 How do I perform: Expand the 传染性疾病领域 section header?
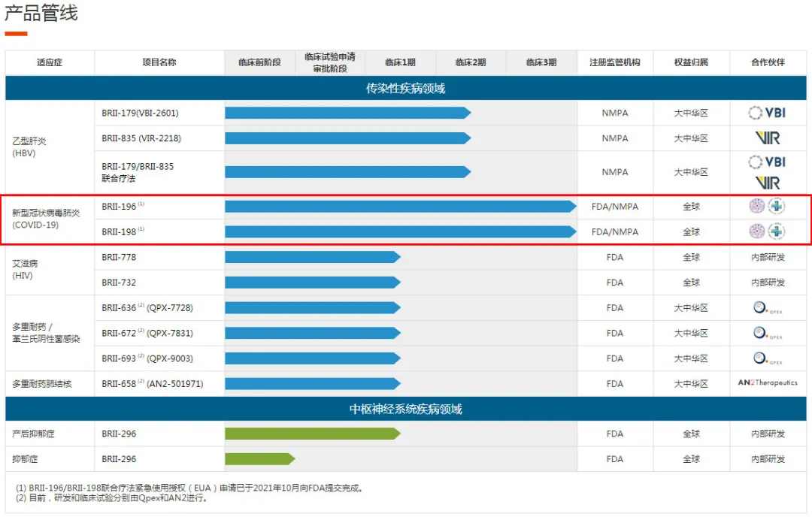pos(406,88)
